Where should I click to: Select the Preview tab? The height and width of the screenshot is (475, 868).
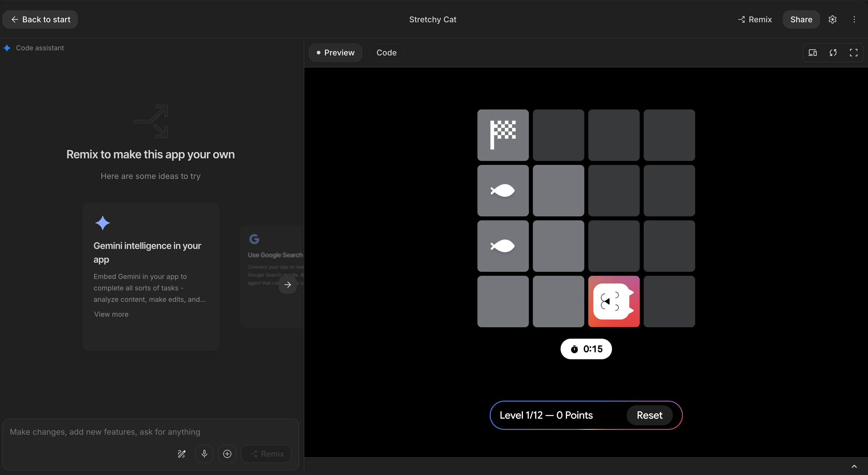click(x=335, y=53)
